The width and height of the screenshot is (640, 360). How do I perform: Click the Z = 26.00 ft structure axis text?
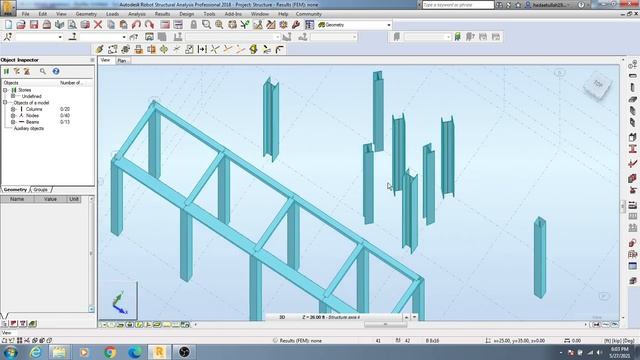coord(331,317)
